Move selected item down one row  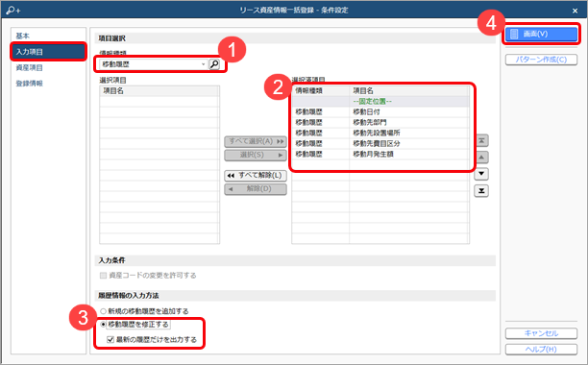click(481, 174)
